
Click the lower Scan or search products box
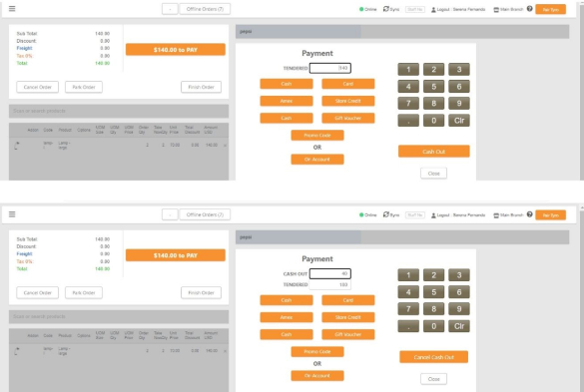point(119,317)
